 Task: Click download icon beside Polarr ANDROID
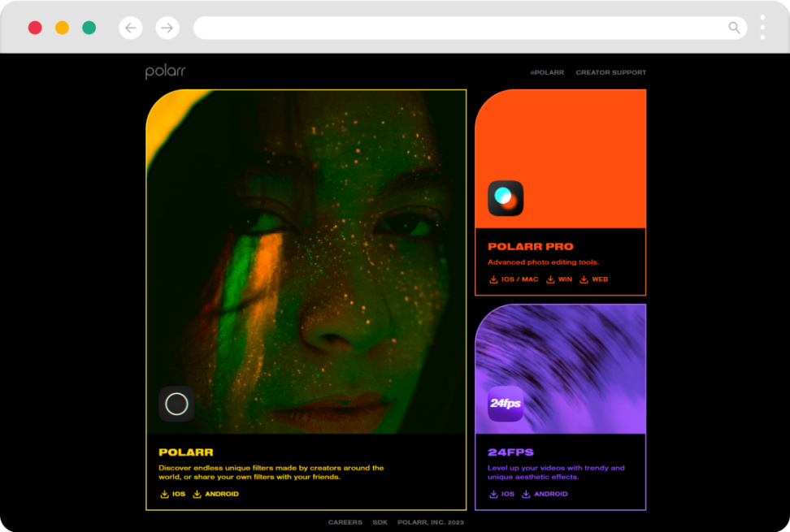coord(197,495)
